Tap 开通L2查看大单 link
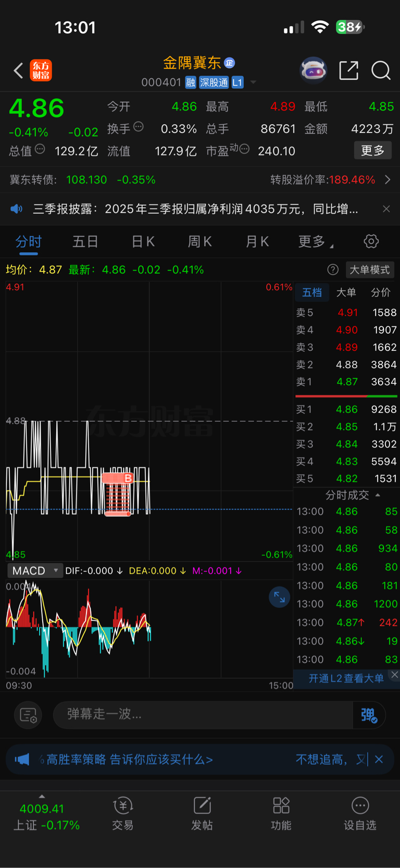400x868 pixels. 346,678
